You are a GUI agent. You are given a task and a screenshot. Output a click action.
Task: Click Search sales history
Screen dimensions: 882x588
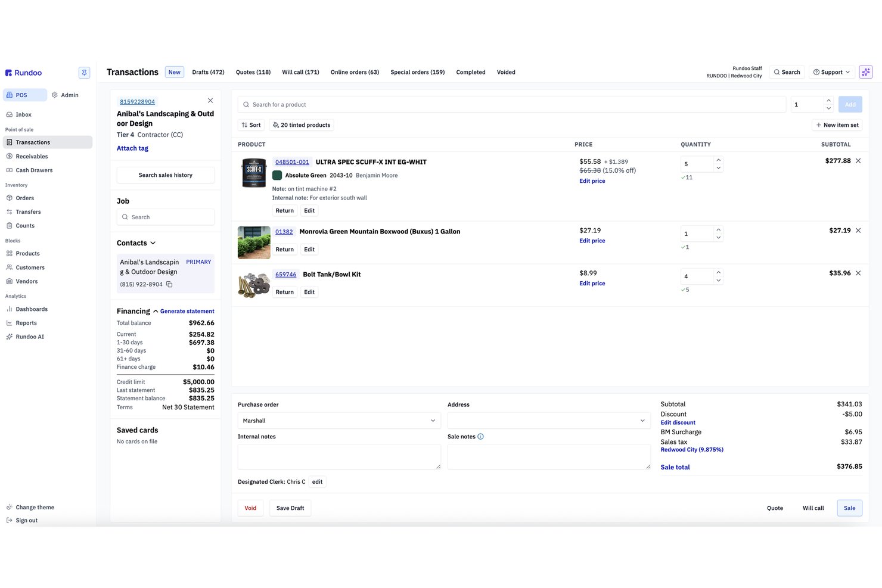coord(166,175)
